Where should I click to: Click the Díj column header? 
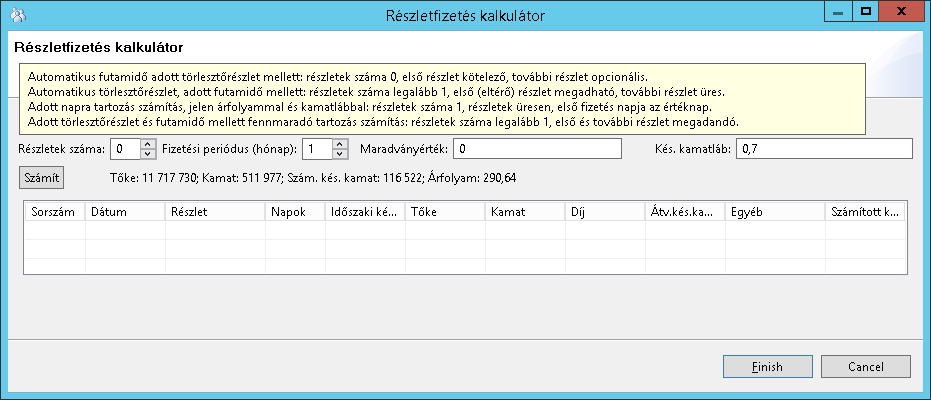(603, 212)
